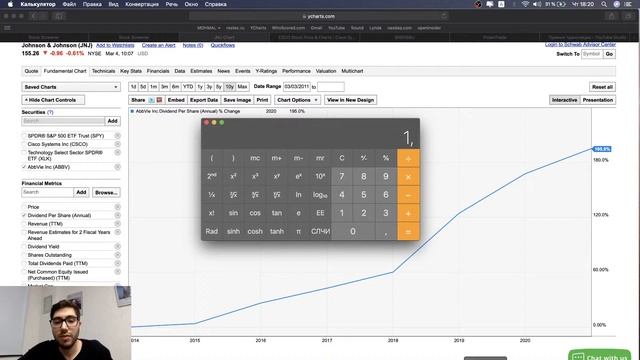Click the Date Range start field
The height and width of the screenshot is (360, 640).
[297, 87]
